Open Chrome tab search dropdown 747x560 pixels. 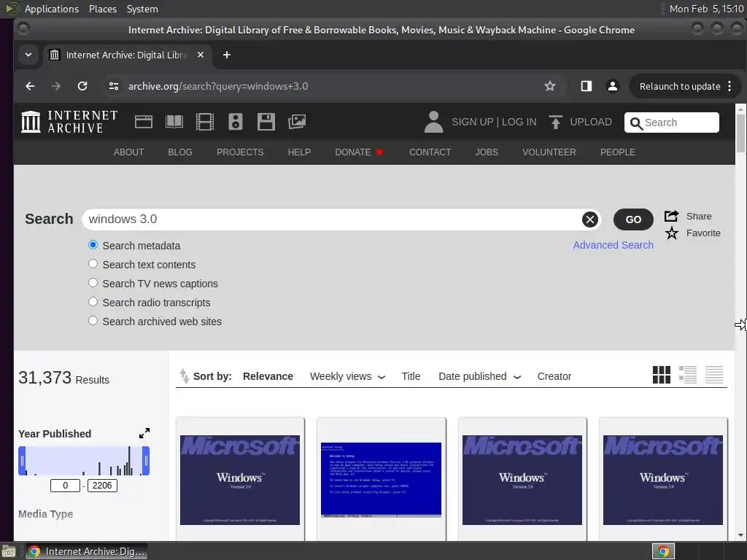(28, 55)
